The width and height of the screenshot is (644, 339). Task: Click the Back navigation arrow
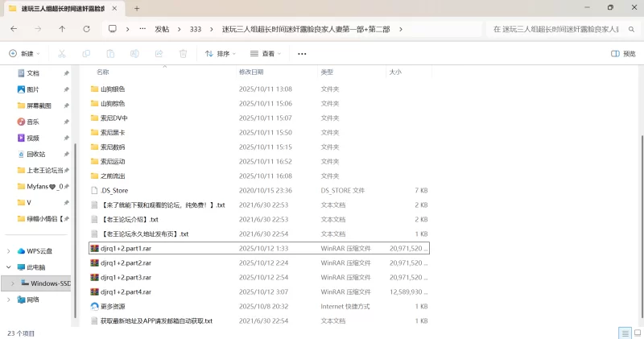(x=14, y=29)
